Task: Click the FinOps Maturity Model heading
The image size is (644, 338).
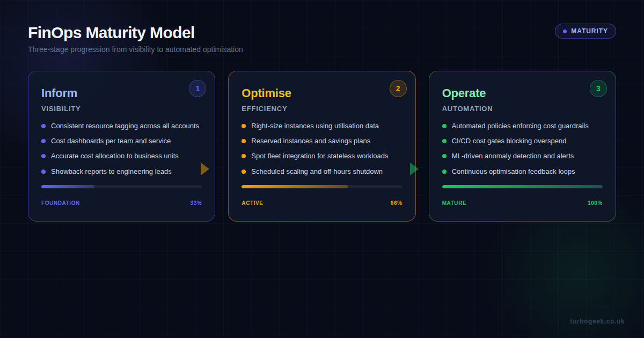Action: pyautogui.click(x=111, y=33)
